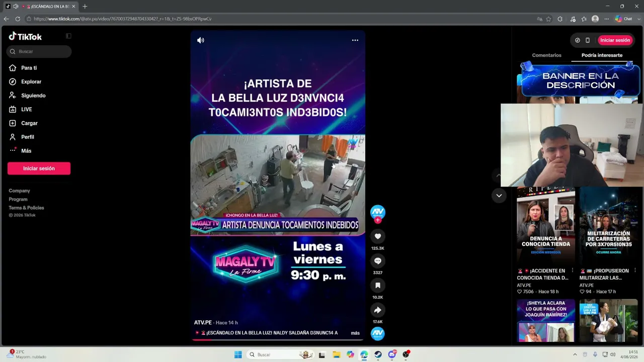Open comments via the speech bubble icon
644x362 pixels.
click(x=378, y=260)
